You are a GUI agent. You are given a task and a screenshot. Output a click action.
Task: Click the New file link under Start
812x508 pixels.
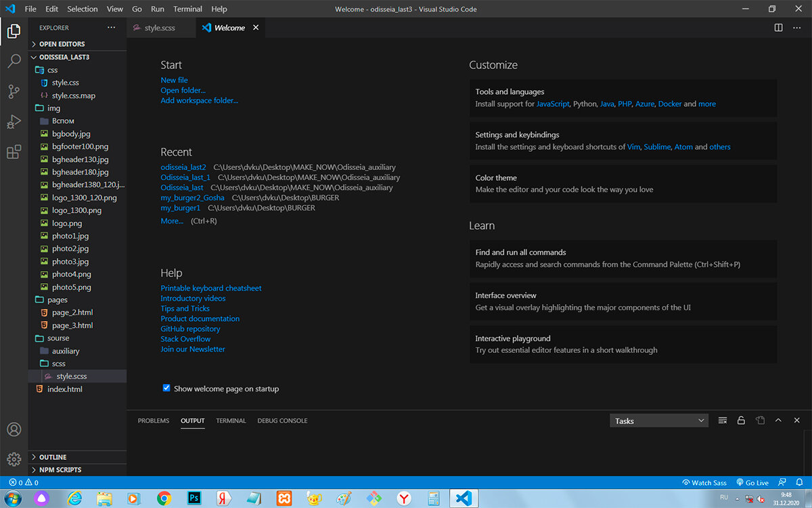174,79
